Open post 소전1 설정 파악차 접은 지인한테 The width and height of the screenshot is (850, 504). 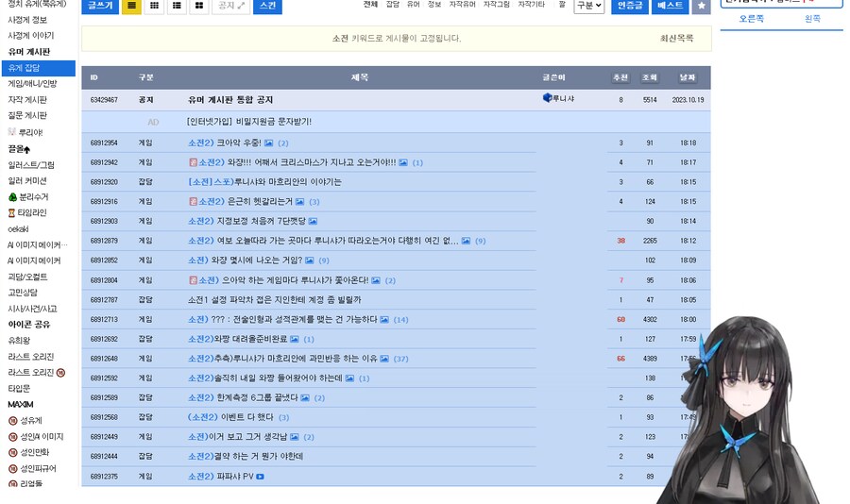pos(274,300)
